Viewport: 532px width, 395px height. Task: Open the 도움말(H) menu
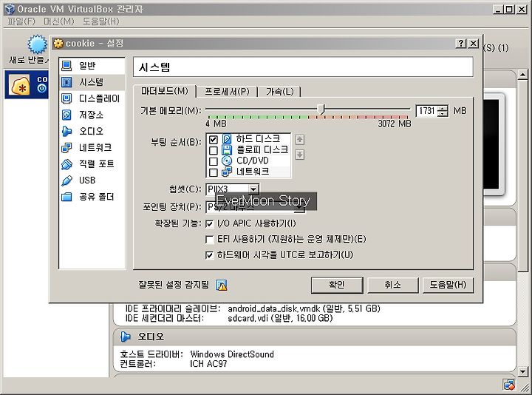(x=101, y=21)
